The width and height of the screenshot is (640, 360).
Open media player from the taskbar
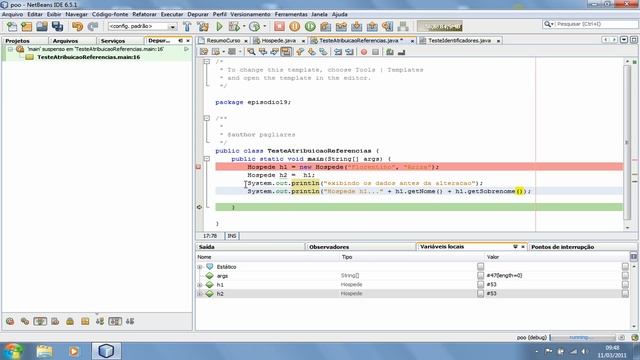(x=74, y=351)
